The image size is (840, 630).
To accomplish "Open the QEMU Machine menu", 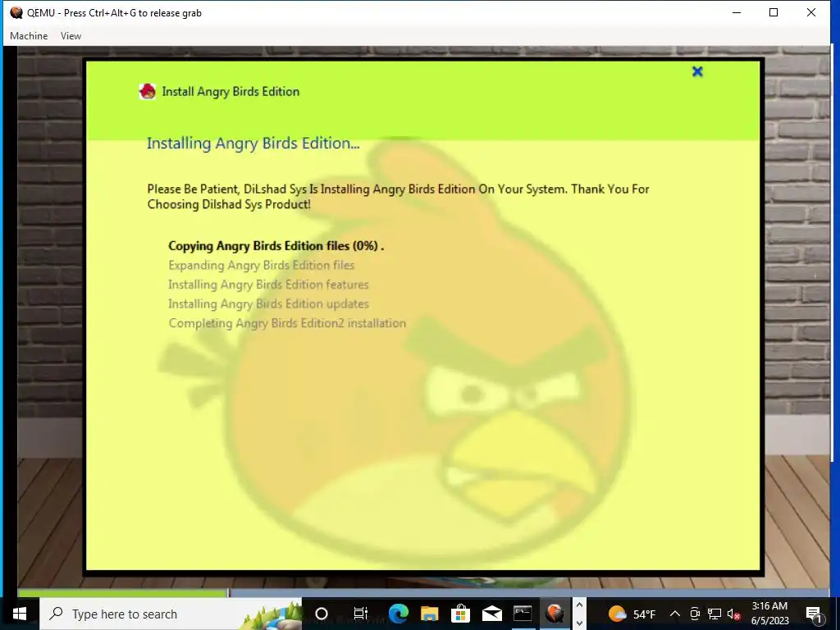I will (29, 36).
